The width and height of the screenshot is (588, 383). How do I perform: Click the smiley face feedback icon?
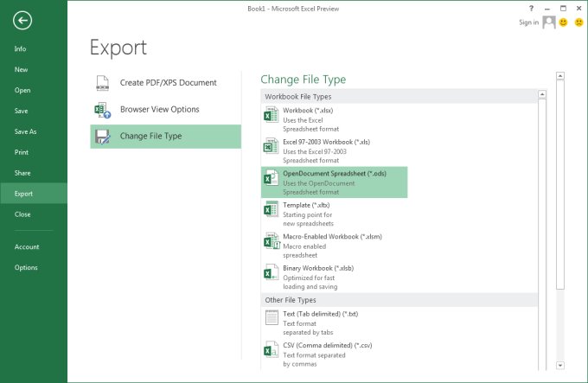click(563, 22)
